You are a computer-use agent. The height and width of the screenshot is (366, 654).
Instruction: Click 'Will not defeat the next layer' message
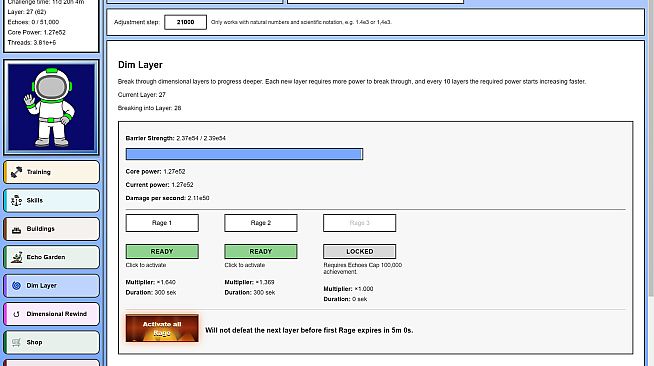click(x=309, y=330)
